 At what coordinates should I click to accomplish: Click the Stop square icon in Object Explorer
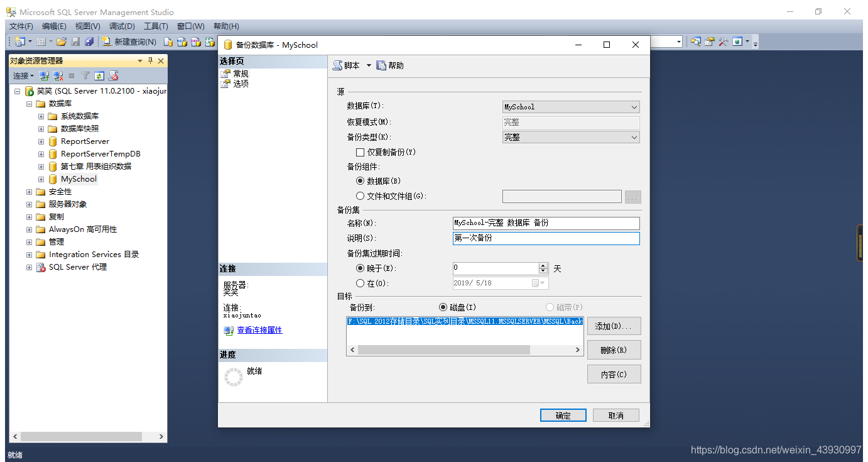(72, 75)
